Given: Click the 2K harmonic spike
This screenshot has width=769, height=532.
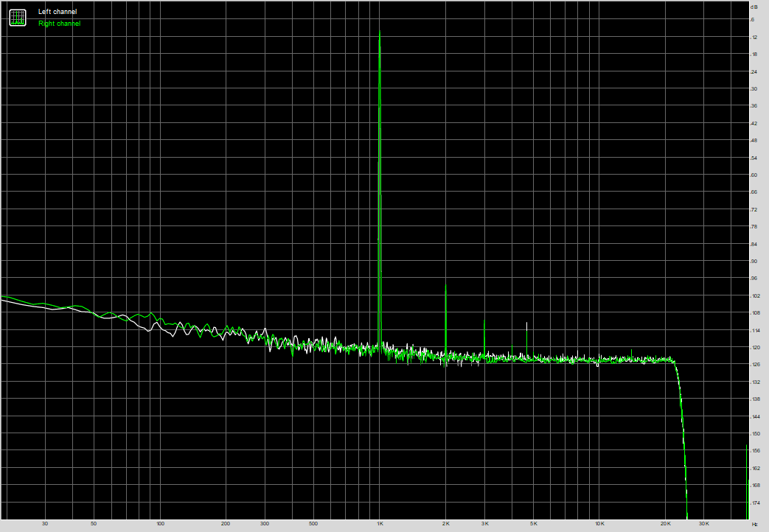Looking at the screenshot, I should coord(445,286).
